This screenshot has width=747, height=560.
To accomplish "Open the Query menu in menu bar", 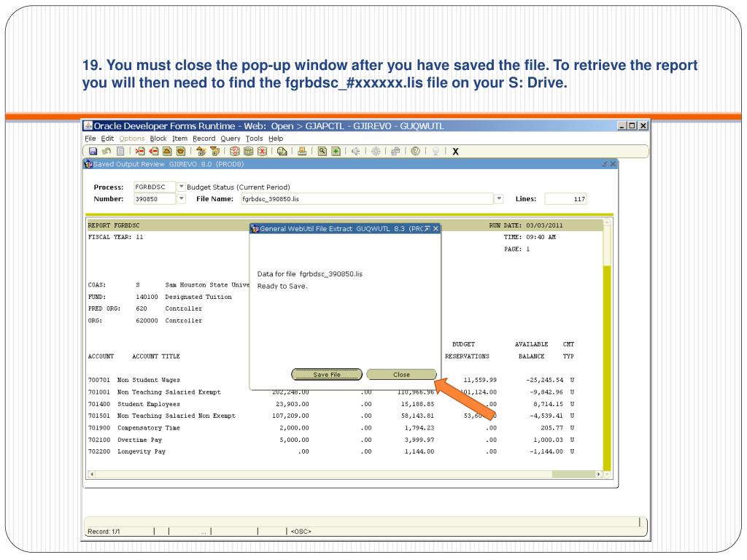I will tap(231, 139).
